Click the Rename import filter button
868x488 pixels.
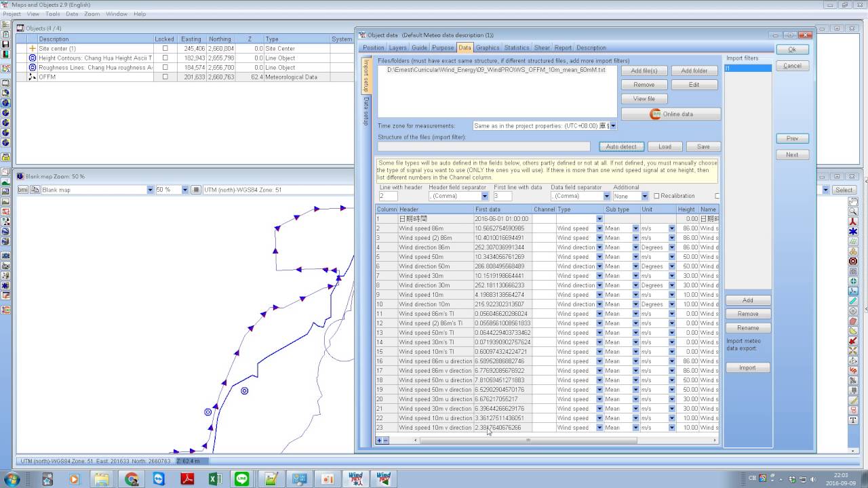(747, 328)
